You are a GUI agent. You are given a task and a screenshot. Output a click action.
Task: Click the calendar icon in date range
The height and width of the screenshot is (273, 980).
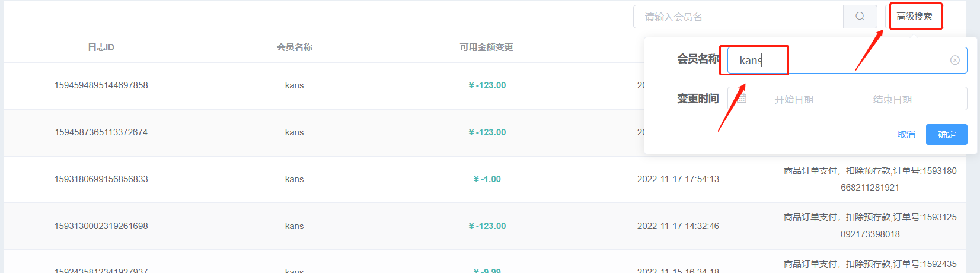click(742, 99)
